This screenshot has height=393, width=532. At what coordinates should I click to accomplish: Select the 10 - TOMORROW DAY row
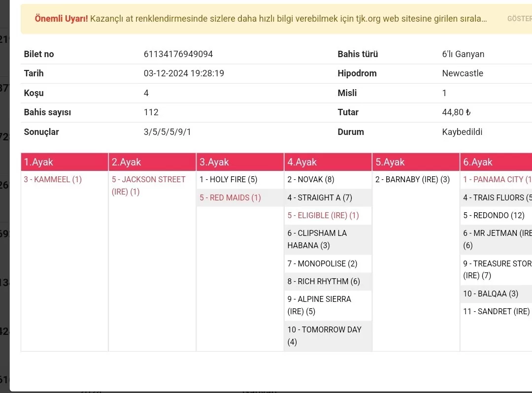click(x=324, y=335)
